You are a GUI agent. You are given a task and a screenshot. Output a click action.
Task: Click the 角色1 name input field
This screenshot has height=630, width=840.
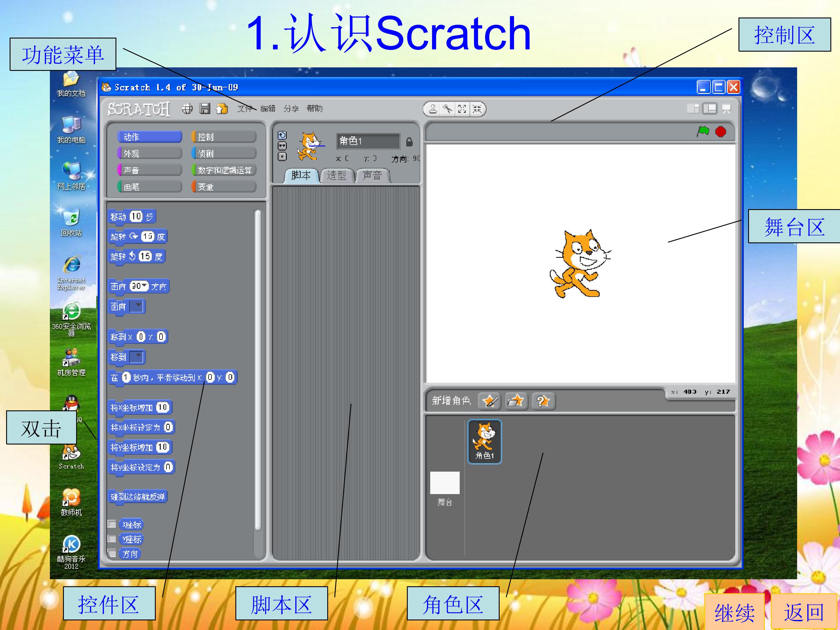tap(368, 141)
